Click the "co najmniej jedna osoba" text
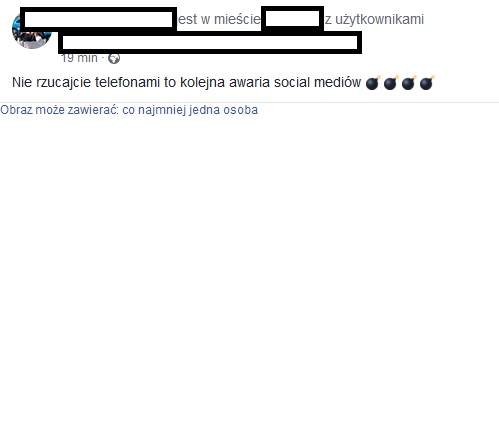Screen dimensions: 499x433 [190, 110]
